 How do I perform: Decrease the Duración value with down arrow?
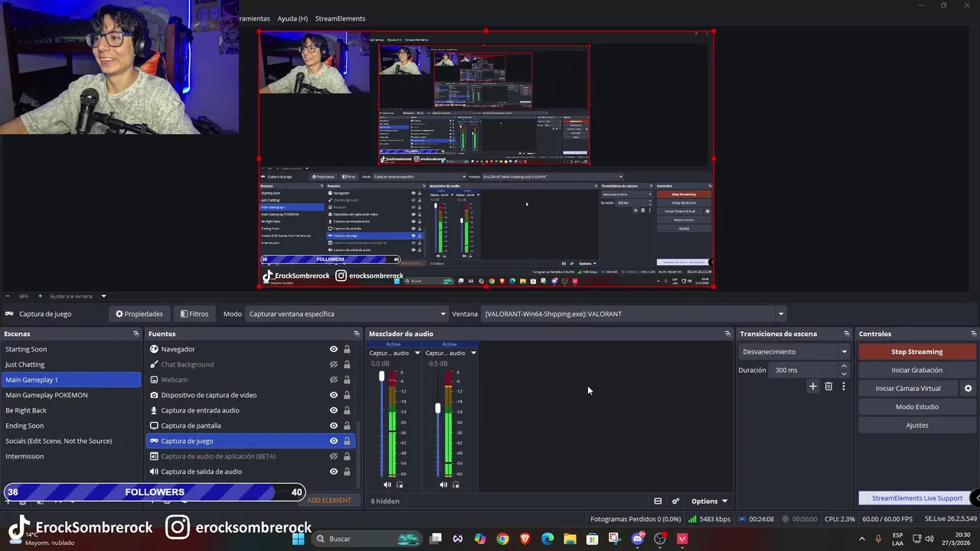[x=844, y=374]
